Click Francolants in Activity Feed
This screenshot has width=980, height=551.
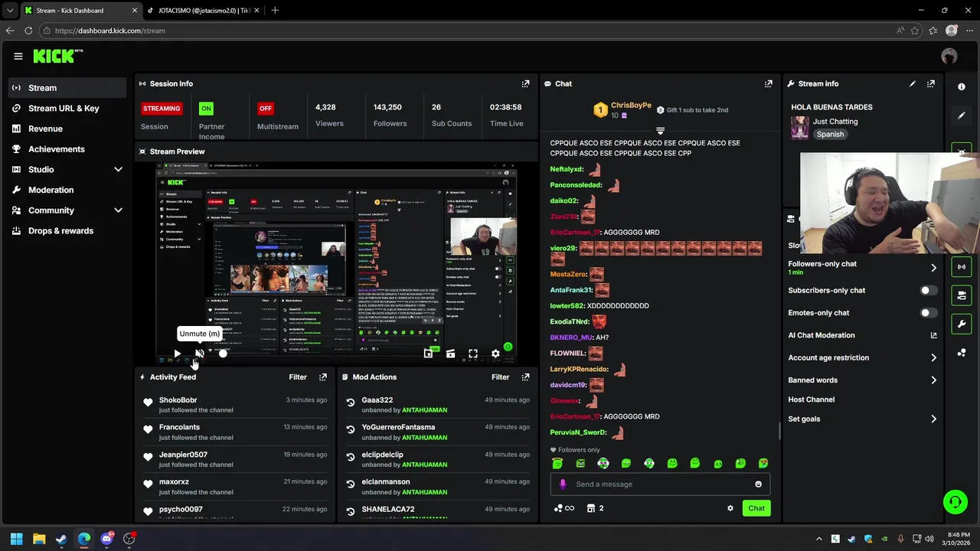tap(179, 427)
